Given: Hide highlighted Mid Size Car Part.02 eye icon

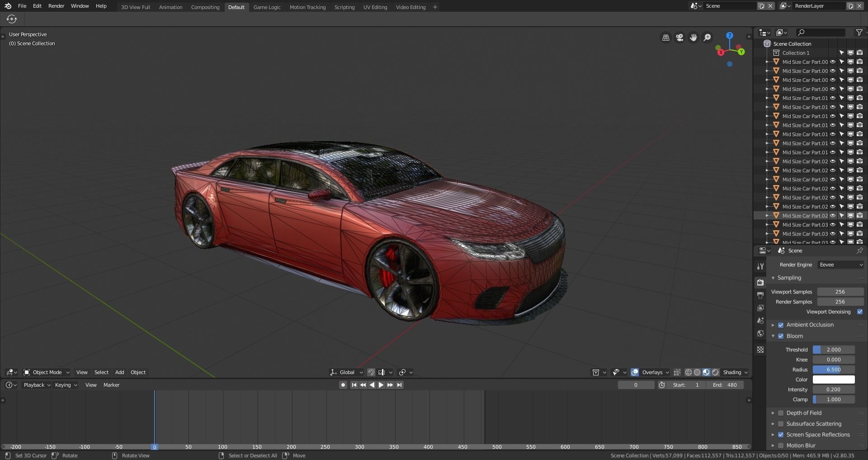Looking at the screenshot, I should pos(833,216).
